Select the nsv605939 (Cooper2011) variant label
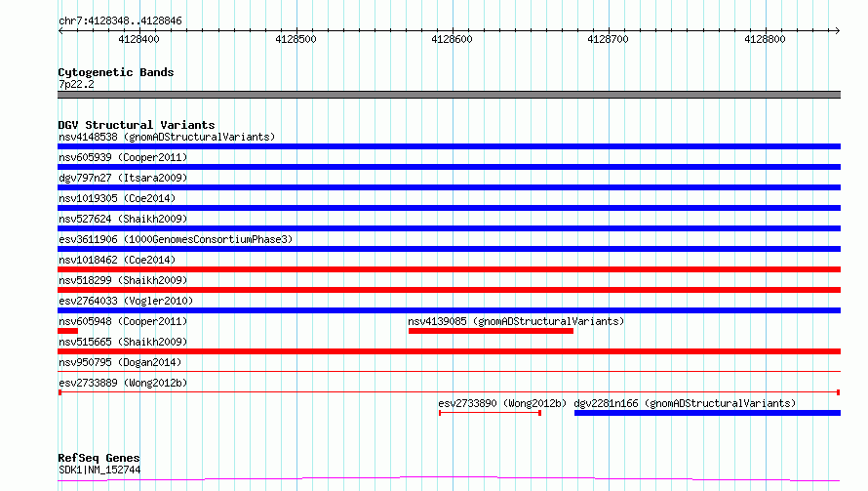868x491 pixels. coord(122,157)
